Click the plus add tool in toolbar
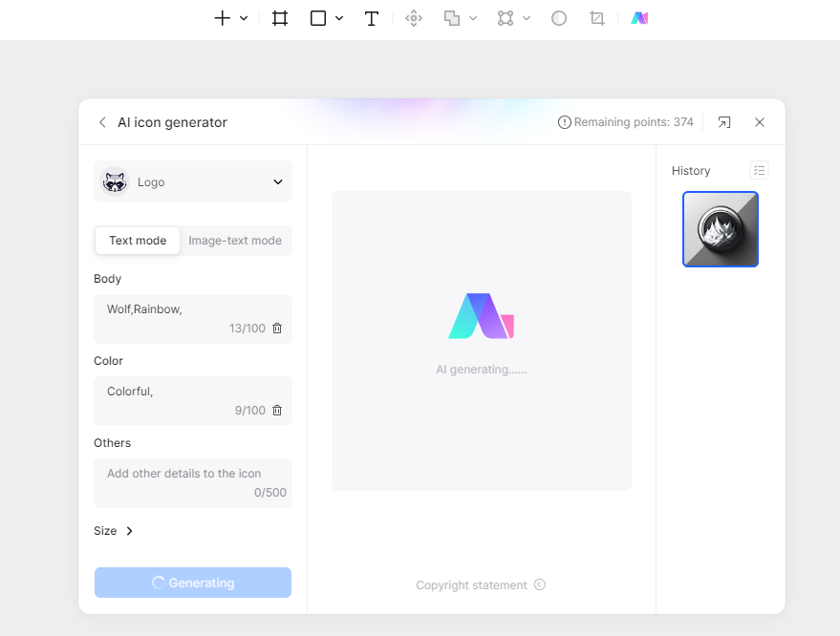 [x=223, y=18]
